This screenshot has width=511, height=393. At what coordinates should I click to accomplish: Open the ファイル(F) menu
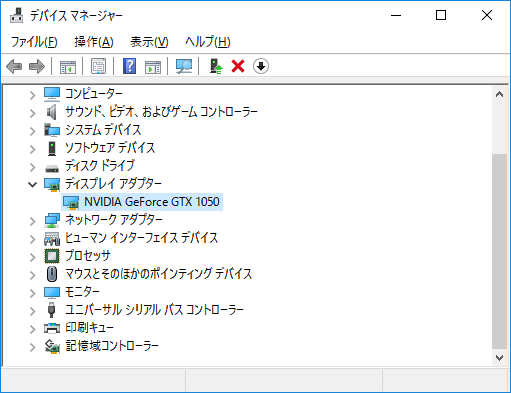pos(34,42)
